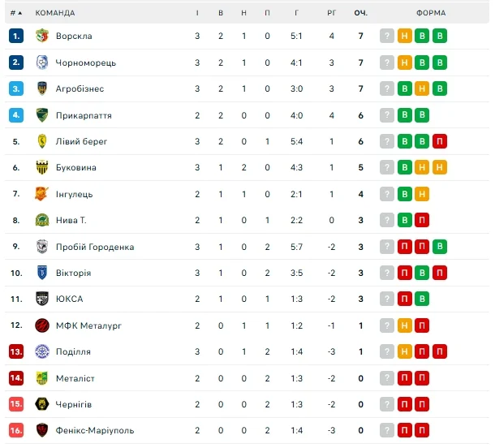Click the МФК Металург round logo
This screenshot has width=495, height=448.
click(x=42, y=325)
